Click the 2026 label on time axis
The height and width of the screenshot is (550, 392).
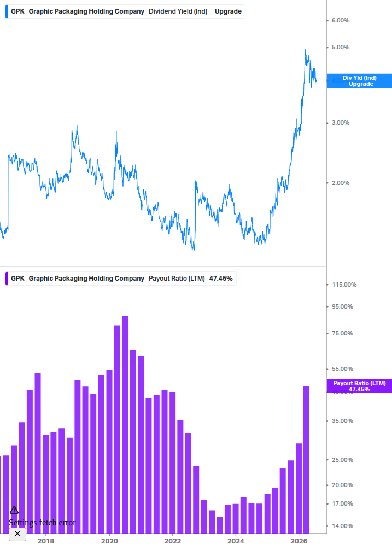299,541
